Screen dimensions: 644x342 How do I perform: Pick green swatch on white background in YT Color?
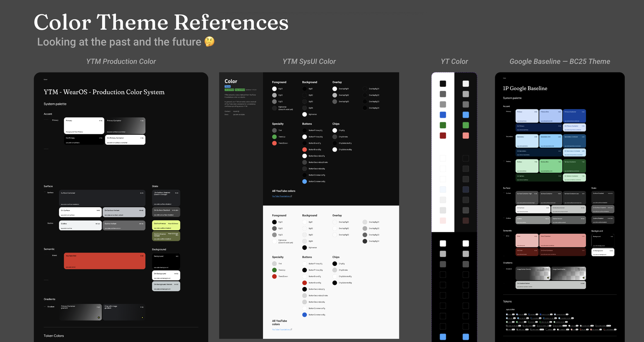click(x=443, y=125)
